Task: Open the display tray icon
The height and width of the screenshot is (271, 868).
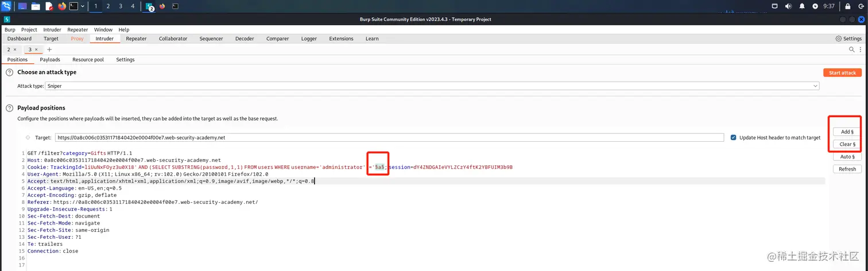Action: (774, 6)
